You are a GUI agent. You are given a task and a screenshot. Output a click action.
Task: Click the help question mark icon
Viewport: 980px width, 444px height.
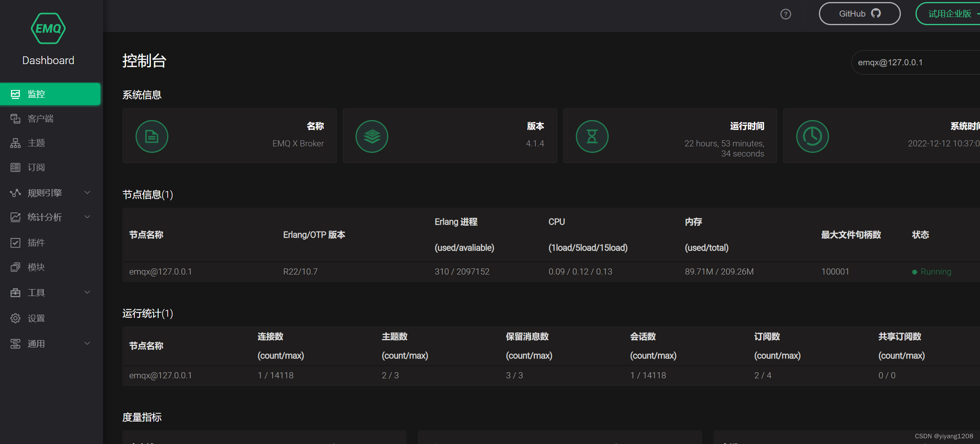pyautogui.click(x=786, y=14)
